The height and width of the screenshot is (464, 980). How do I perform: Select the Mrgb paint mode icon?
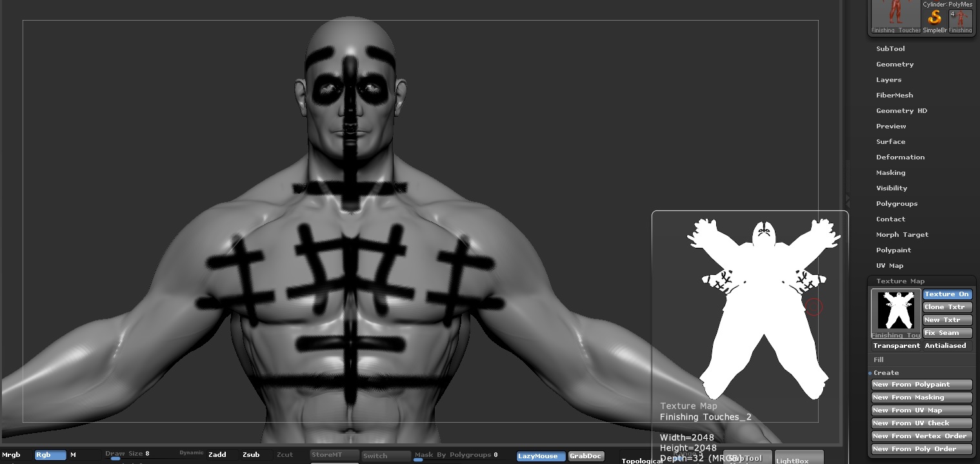click(11, 454)
